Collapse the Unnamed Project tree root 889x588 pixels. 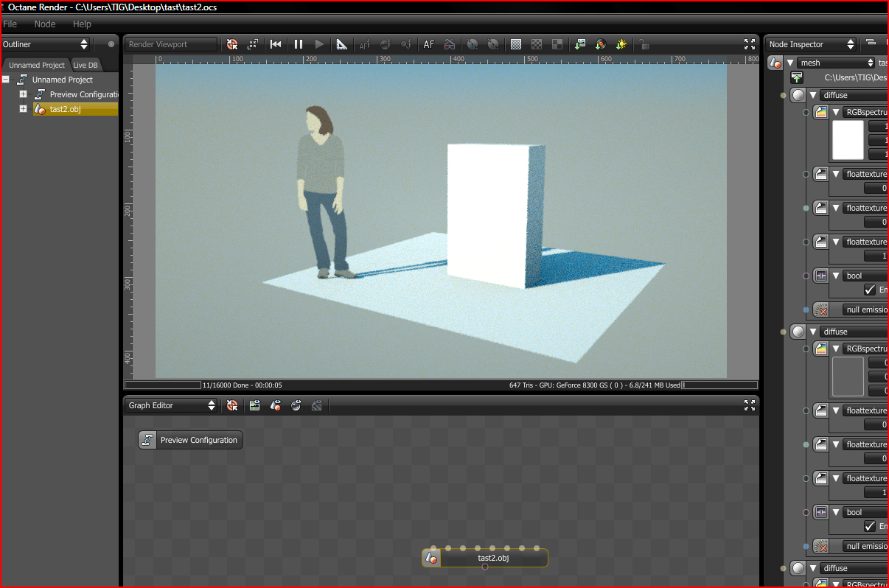(6, 80)
